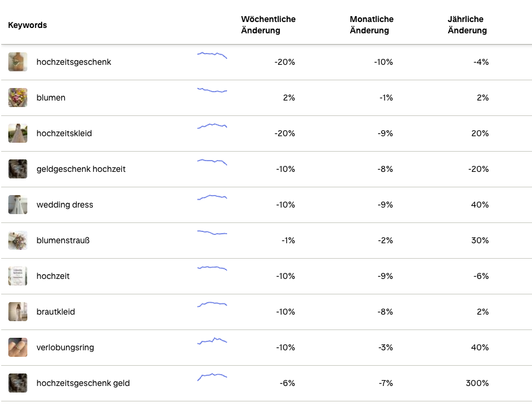
Task: Click the hochzeit trend sparkline graph
Action: 212,268
